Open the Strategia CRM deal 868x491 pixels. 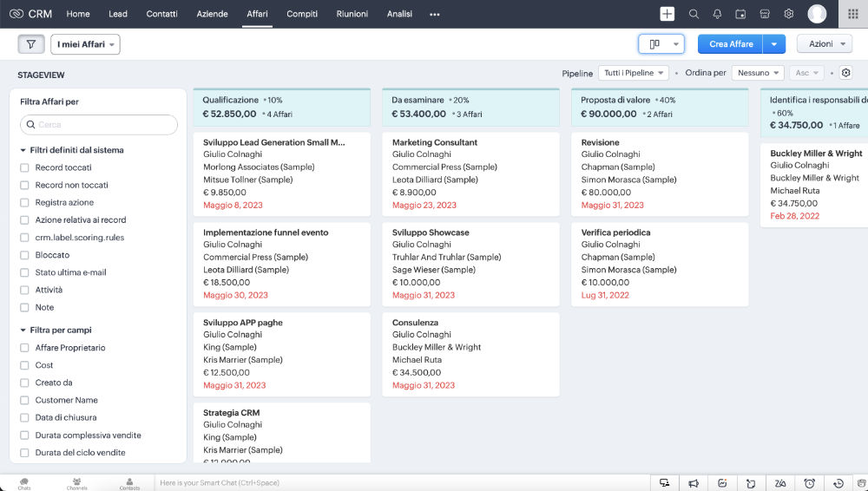[x=232, y=413]
